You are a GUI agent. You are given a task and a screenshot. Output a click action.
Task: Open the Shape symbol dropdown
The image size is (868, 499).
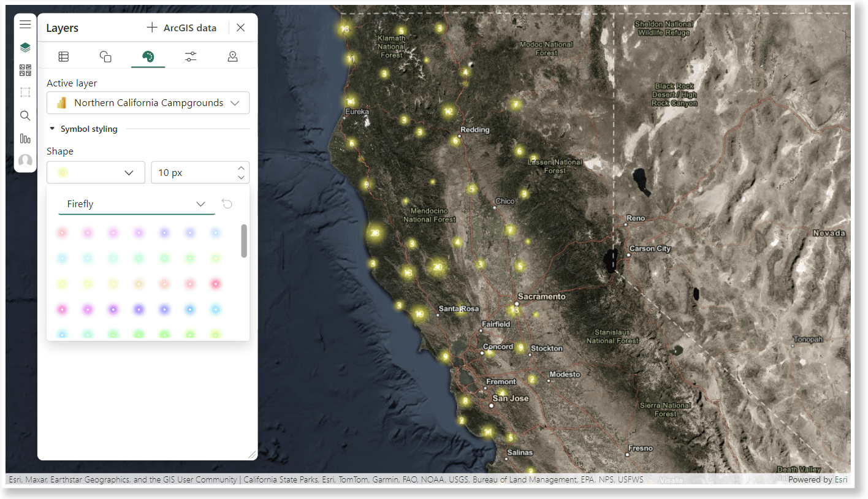96,173
